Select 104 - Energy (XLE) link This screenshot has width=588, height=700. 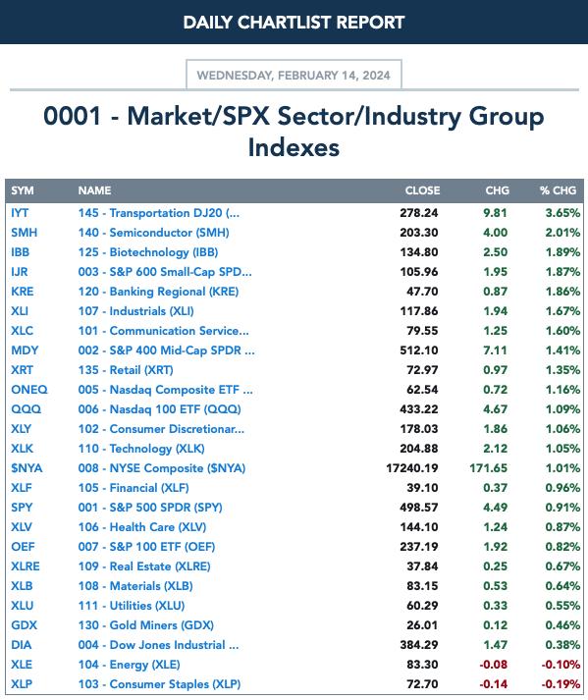129,665
